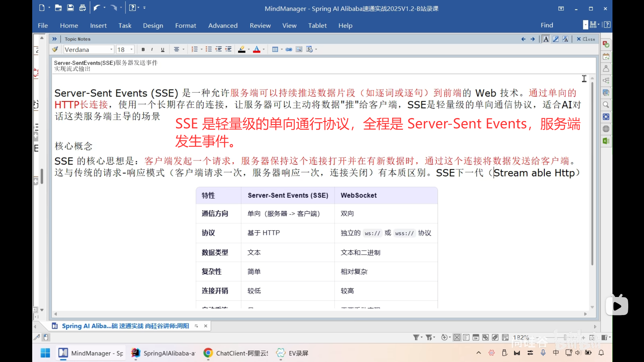
Task: Toggle italic formatting
Action: coord(152,50)
